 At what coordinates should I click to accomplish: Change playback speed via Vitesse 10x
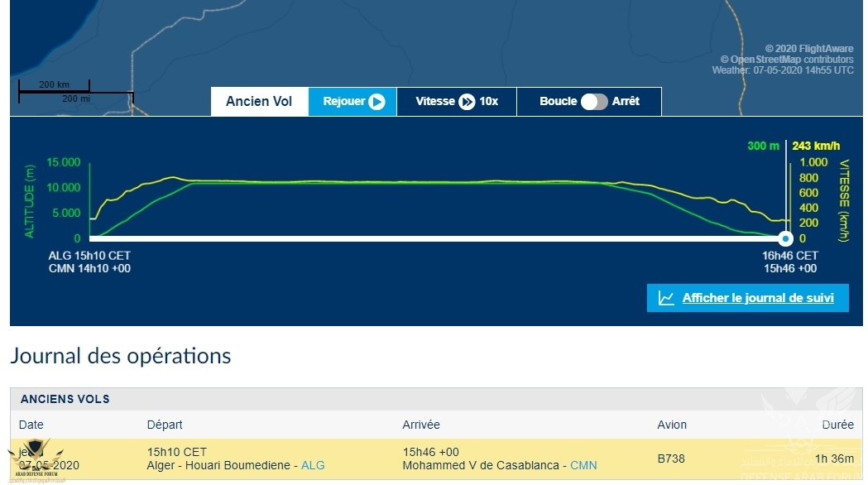(457, 101)
